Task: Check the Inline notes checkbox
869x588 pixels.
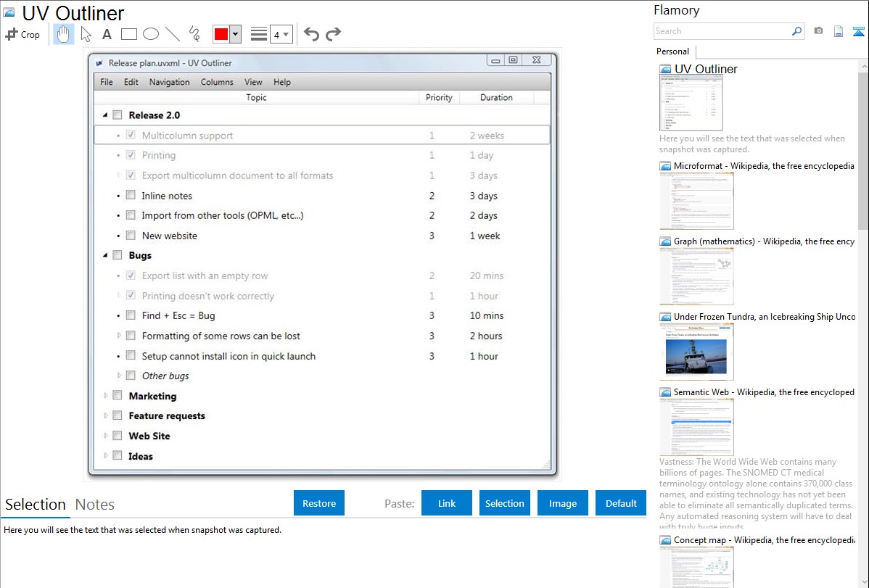Action: pyautogui.click(x=131, y=195)
